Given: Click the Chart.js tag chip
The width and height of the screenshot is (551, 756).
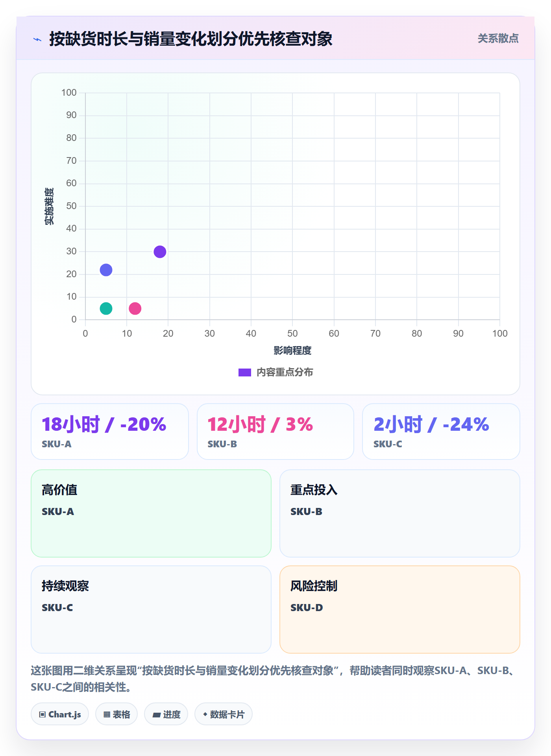Looking at the screenshot, I should point(60,714).
